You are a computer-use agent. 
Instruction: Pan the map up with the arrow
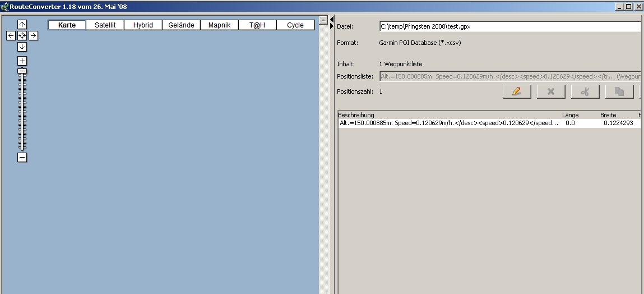point(22,24)
